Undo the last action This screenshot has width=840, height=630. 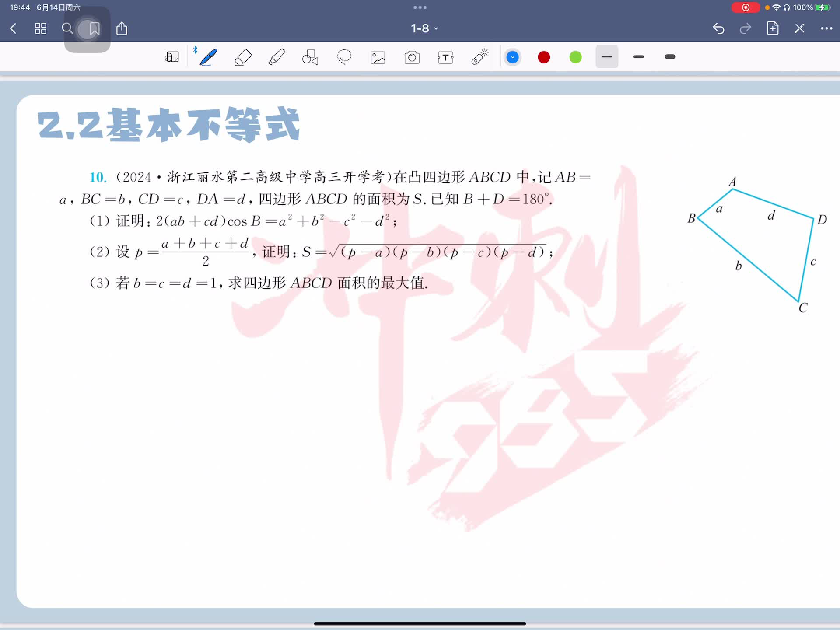pos(718,29)
